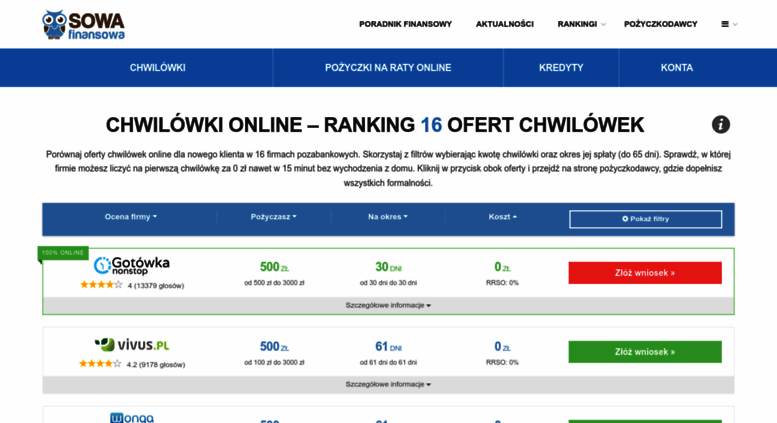Switch to the Chwilówki tab
Viewport: 777px width, 423px height.
point(158,68)
